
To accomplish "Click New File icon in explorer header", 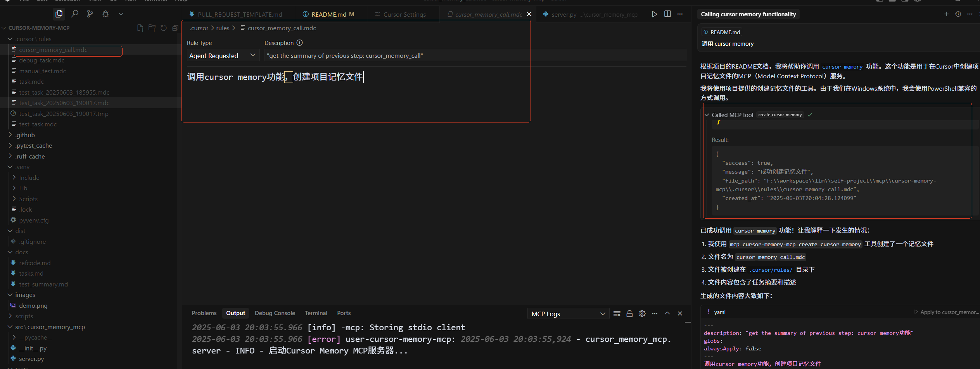I will (140, 28).
